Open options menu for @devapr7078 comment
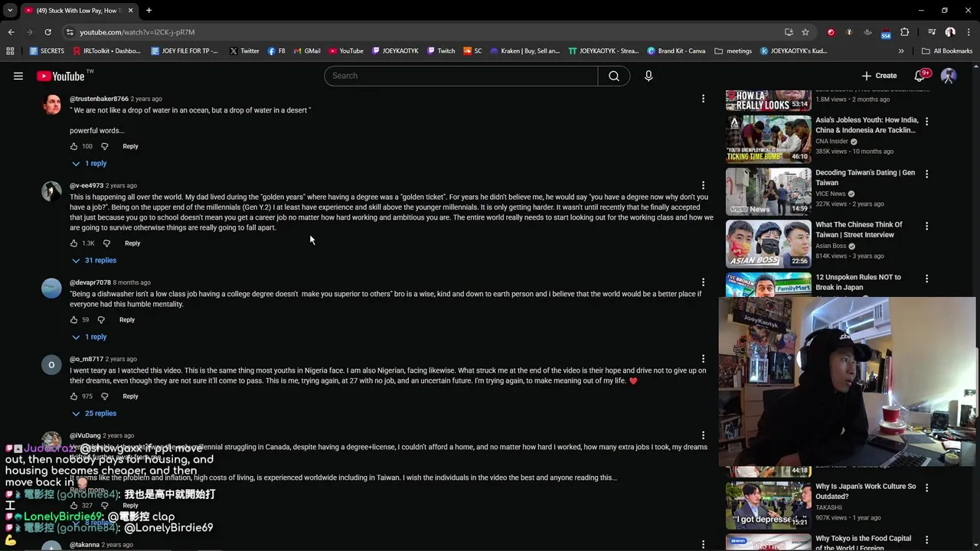Image resolution: width=980 pixels, height=551 pixels. click(703, 282)
